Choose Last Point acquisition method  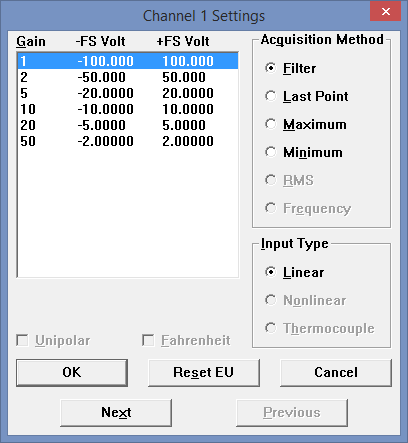[x=306, y=96]
